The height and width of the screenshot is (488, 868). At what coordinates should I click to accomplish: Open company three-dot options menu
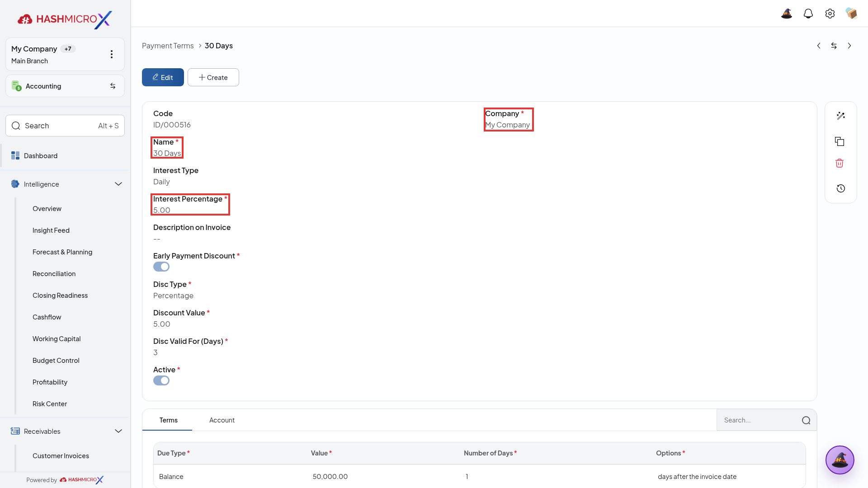click(x=112, y=54)
